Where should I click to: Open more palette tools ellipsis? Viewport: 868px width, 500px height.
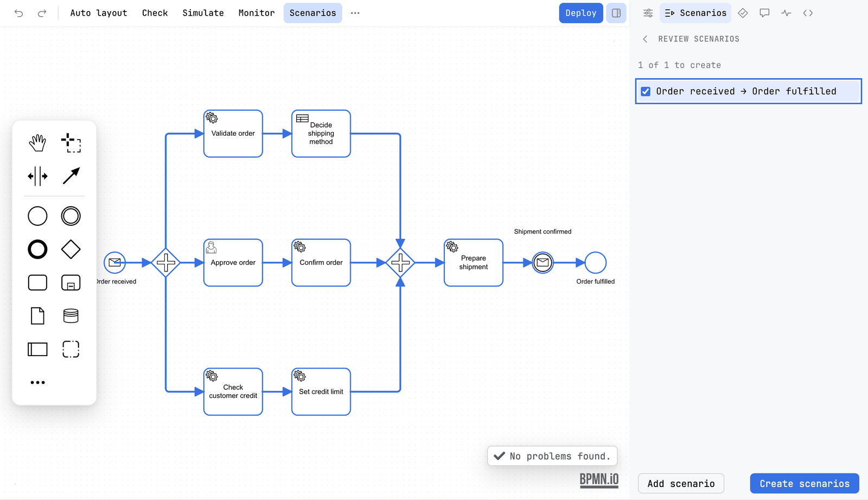pyautogui.click(x=37, y=382)
